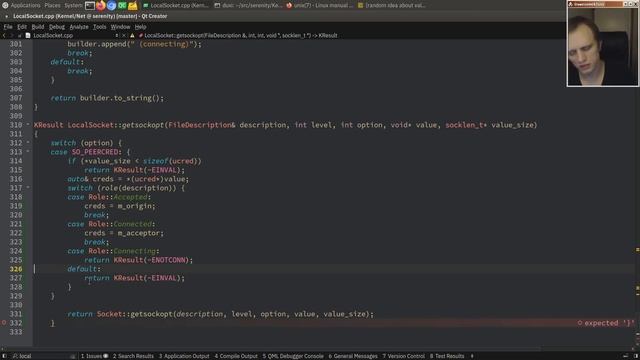
Task: Click the warning triangle icon in editor toolbar
Action: 132,36
